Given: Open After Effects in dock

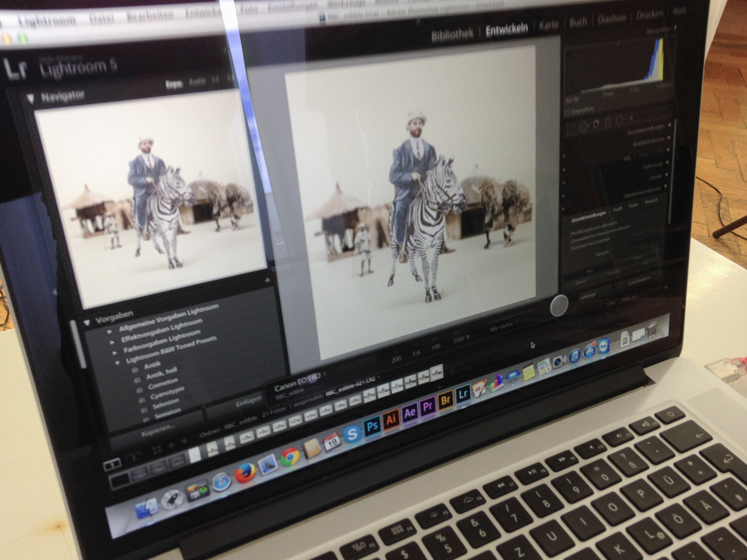Looking at the screenshot, I should (x=410, y=413).
